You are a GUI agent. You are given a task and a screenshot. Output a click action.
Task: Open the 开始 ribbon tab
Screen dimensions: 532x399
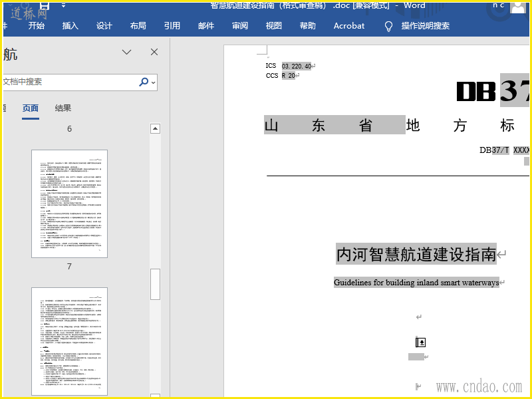coord(37,26)
